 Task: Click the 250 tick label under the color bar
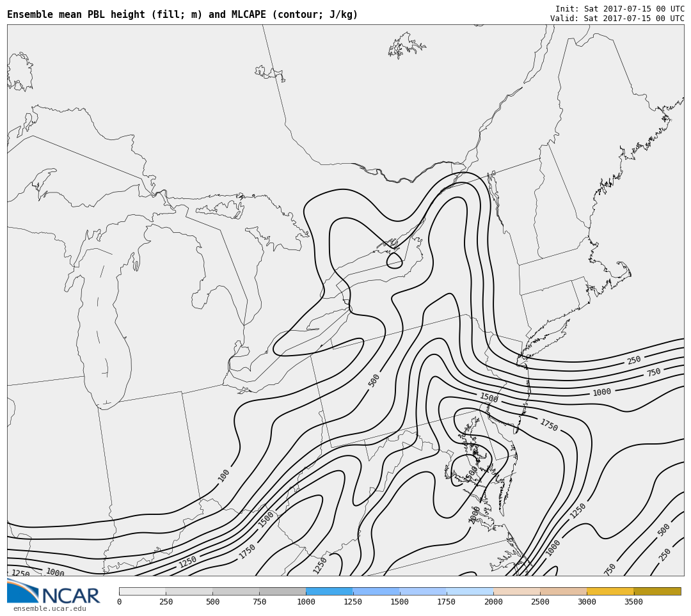click(166, 602)
